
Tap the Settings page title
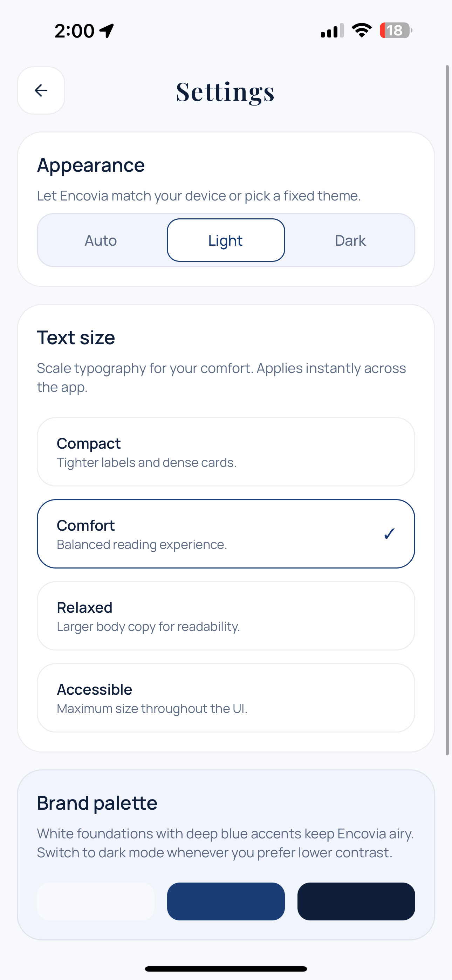(225, 92)
